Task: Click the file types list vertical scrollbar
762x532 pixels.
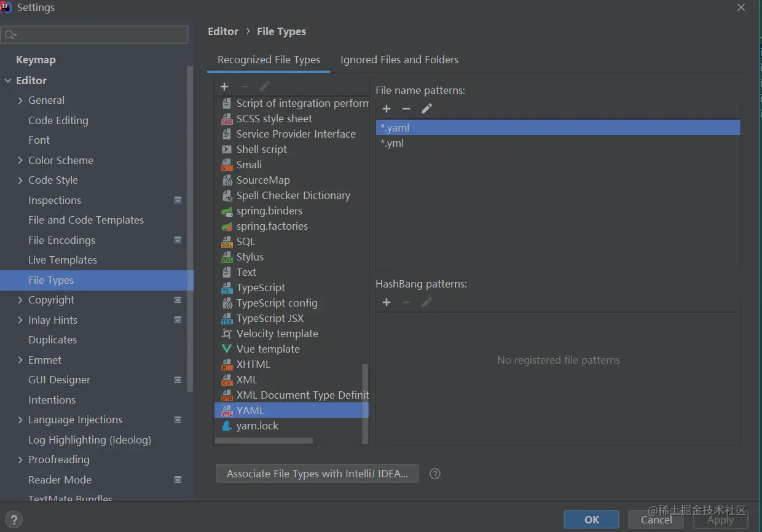Action: (x=365, y=403)
